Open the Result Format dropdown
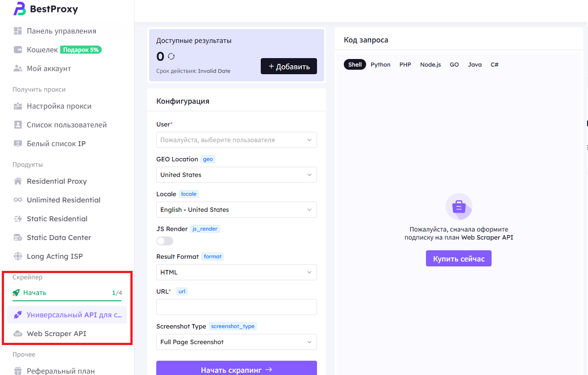 [236, 272]
